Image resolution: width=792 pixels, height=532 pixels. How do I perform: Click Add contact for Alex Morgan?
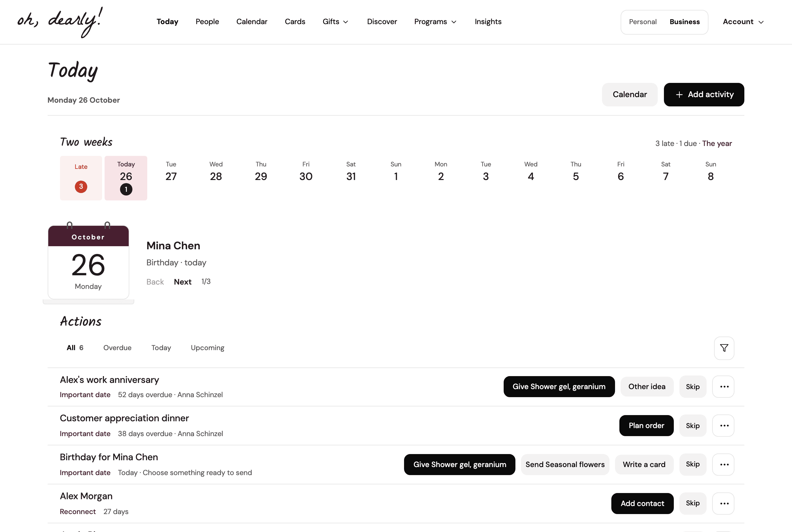pos(642,503)
